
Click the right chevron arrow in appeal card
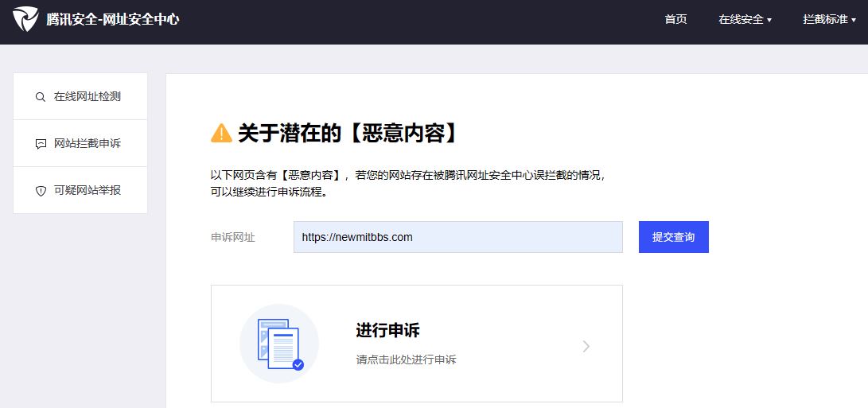pyautogui.click(x=586, y=347)
